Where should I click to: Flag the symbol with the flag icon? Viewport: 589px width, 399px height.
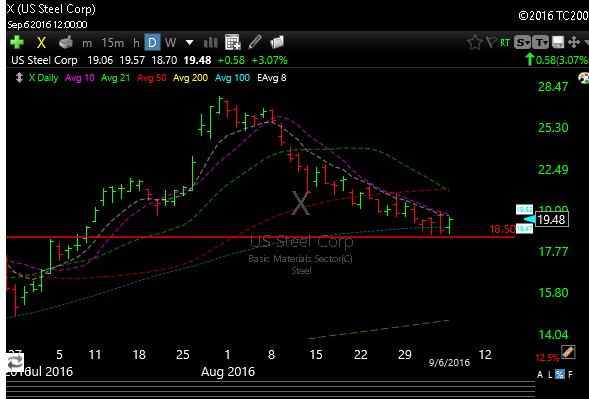click(491, 42)
